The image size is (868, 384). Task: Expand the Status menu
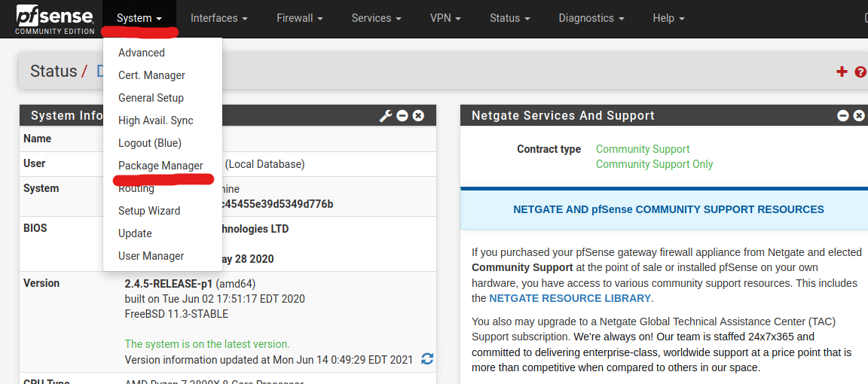tap(510, 18)
